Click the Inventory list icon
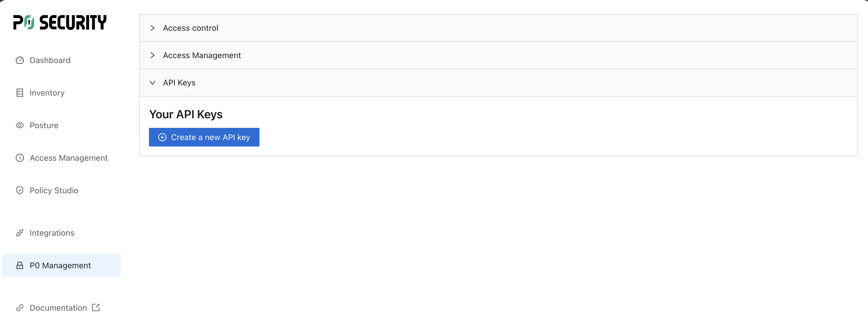The width and height of the screenshot is (868, 329). [x=20, y=93]
